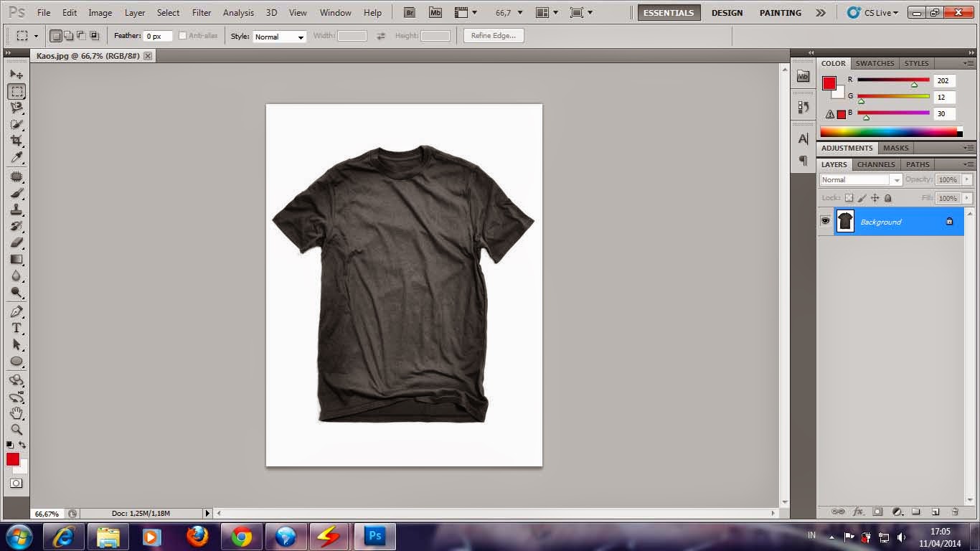Select the 3D Object Rotate tool

[17, 380]
